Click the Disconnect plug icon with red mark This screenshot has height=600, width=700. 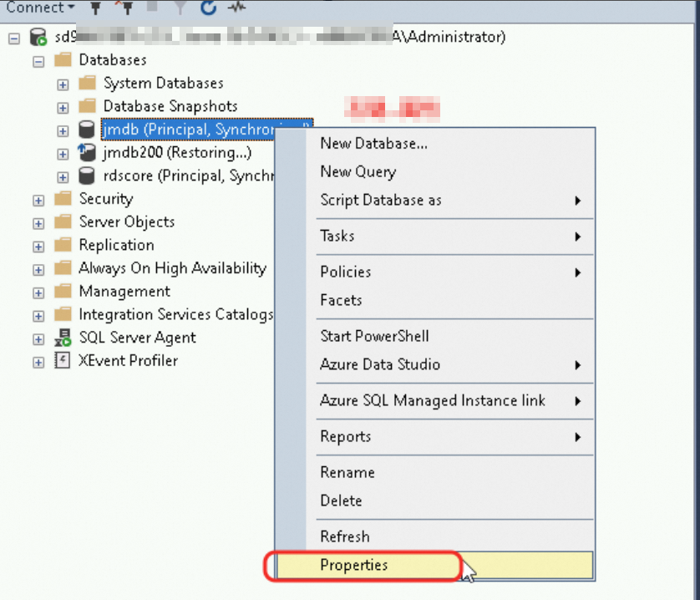(x=124, y=8)
